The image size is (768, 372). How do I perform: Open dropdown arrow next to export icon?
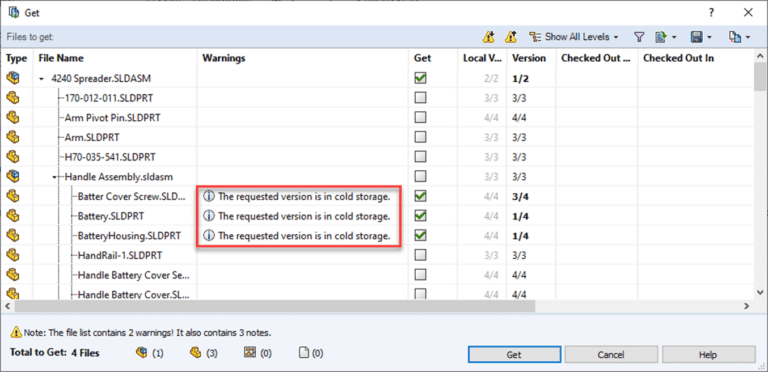coord(674,37)
